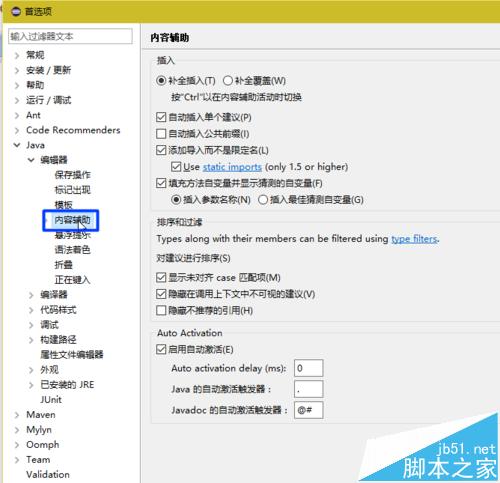This screenshot has height=483, width=500.
Task: Open the 语法着色 page
Action: point(72,250)
